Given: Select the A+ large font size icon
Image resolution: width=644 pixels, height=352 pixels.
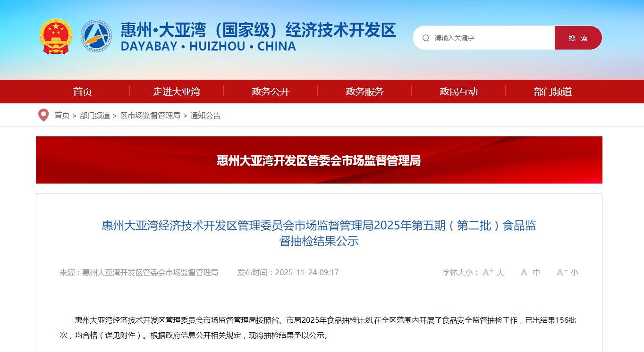Looking at the screenshot, I should point(488,272).
